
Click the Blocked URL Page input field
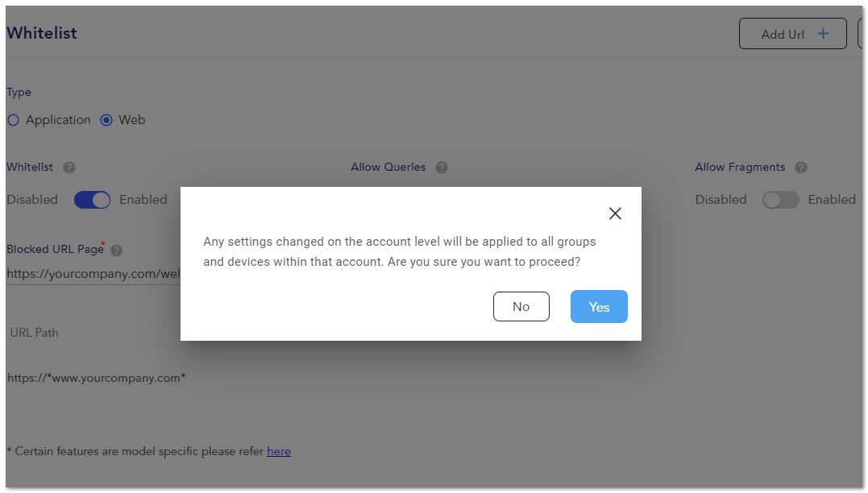93,274
